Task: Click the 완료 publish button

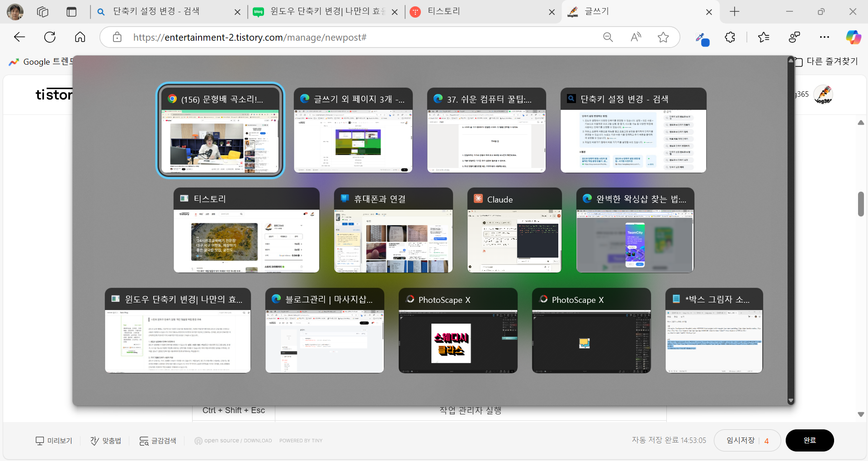Action: pos(809,440)
